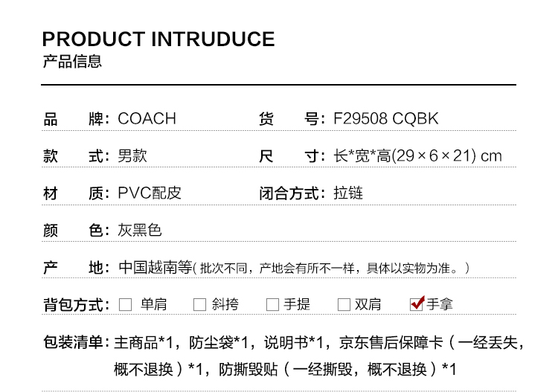Click the 拉链 closure value
558x392 pixels.
347,193
